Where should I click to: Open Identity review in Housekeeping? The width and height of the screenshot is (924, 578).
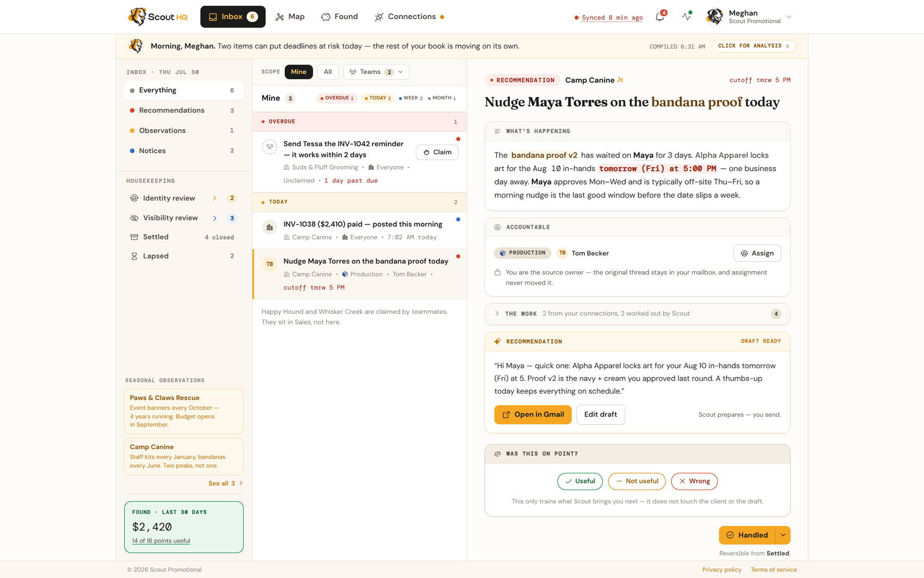click(184, 198)
